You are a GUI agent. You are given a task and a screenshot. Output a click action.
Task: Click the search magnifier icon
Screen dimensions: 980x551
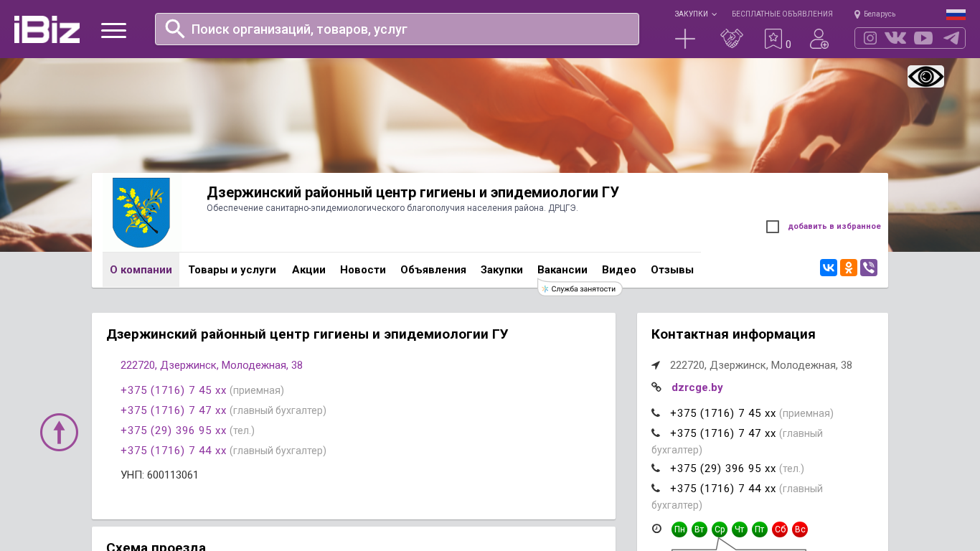(175, 29)
